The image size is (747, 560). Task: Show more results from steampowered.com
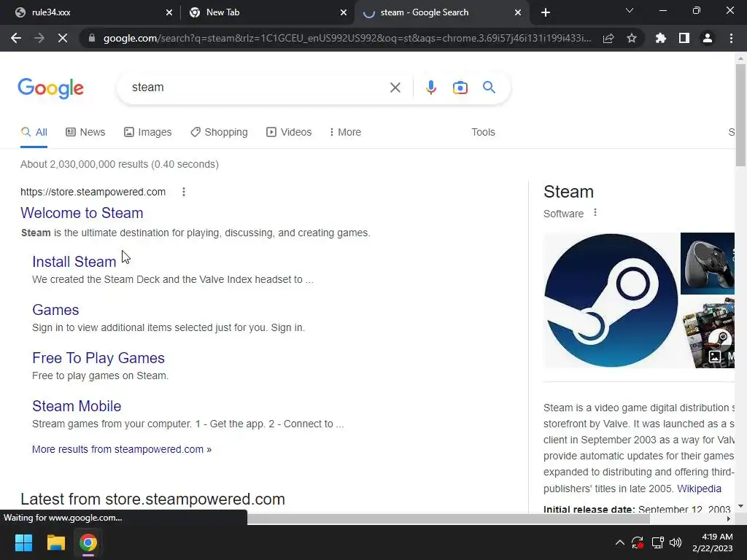coord(122,449)
